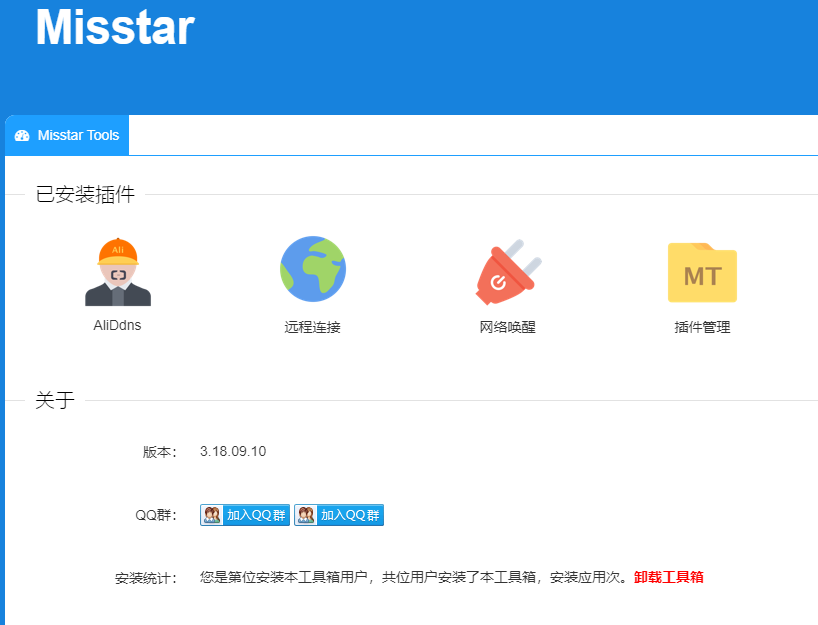
Task: Click the second 加入QQ群 button
Action: coord(339,515)
